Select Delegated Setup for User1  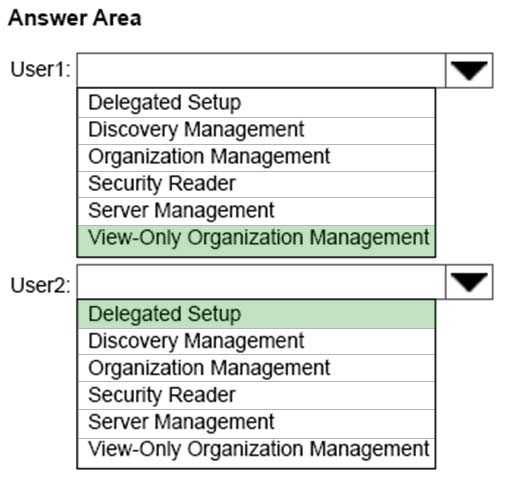pyautogui.click(x=256, y=103)
